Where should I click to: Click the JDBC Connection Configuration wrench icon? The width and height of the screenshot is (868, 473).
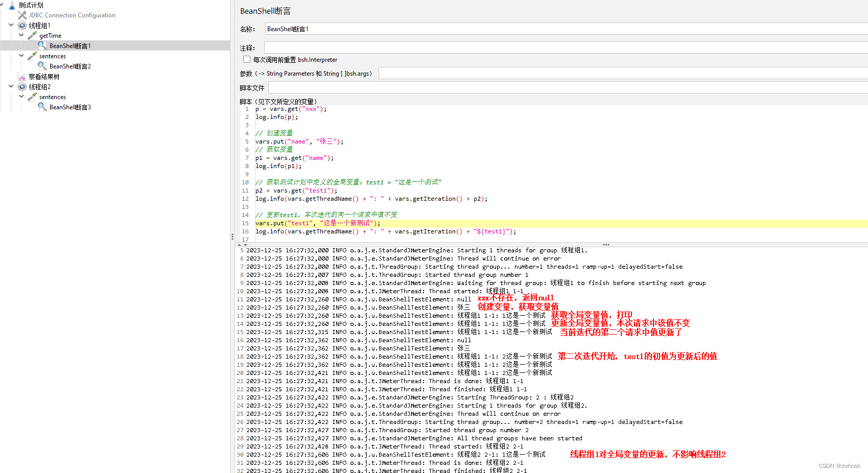[x=22, y=15]
